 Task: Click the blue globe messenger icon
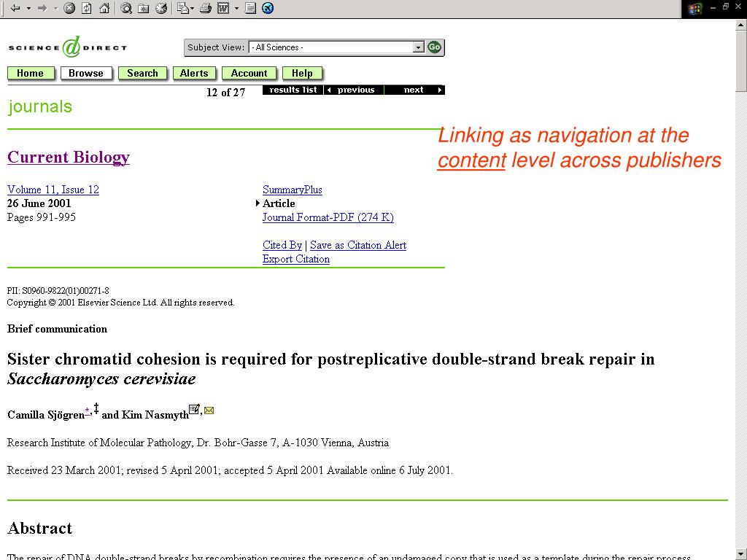(268, 7)
